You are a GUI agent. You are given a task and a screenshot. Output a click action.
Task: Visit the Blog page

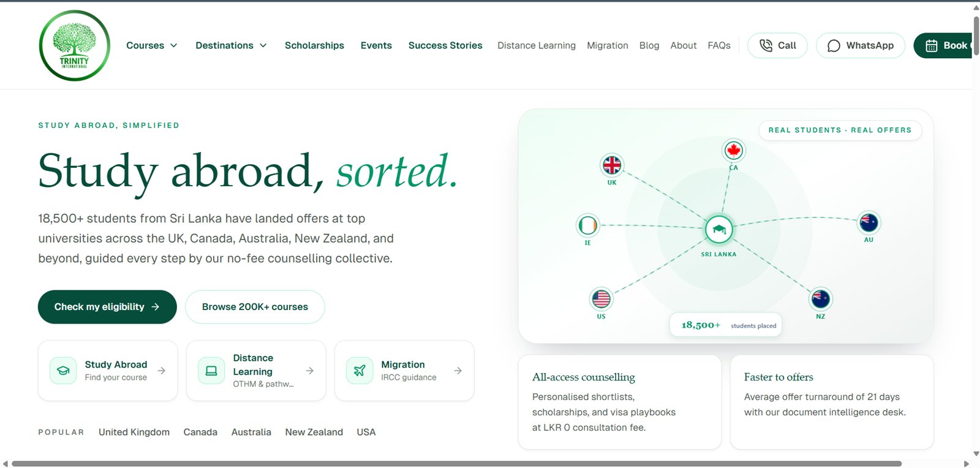point(649,45)
